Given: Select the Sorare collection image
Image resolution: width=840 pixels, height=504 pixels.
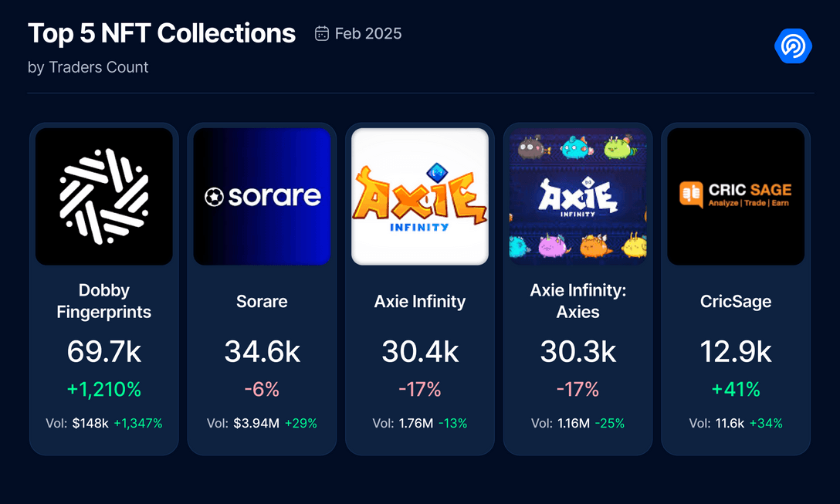Looking at the screenshot, I should pyautogui.click(x=262, y=196).
